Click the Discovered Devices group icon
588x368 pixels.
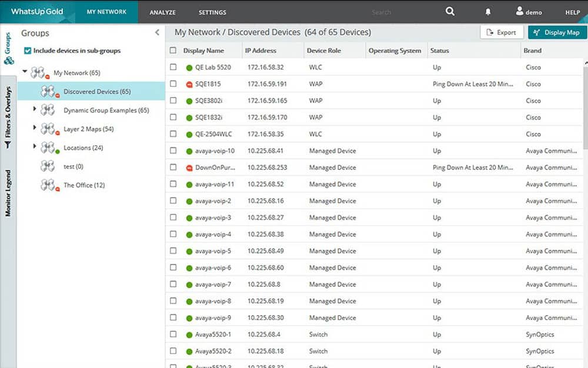pos(49,92)
